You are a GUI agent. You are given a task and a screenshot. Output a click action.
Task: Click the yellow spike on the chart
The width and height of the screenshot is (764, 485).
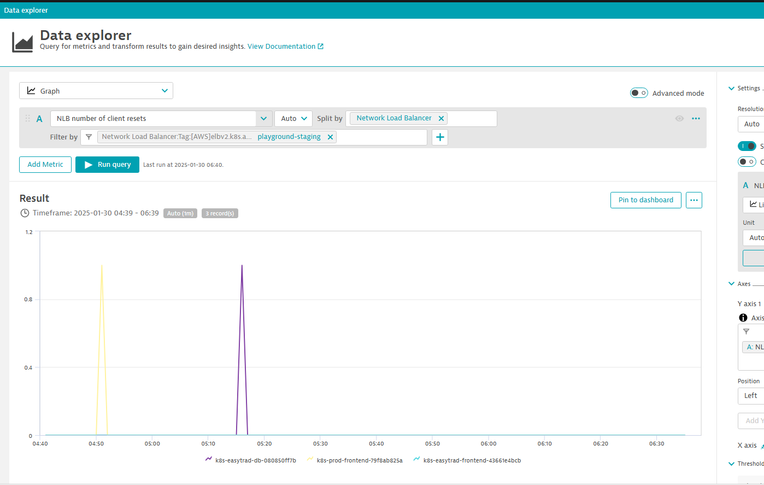[102, 350]
